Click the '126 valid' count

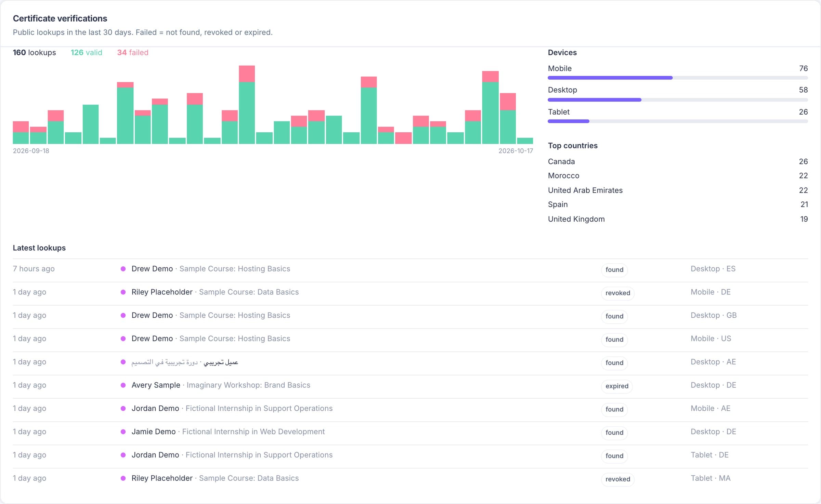86,53
